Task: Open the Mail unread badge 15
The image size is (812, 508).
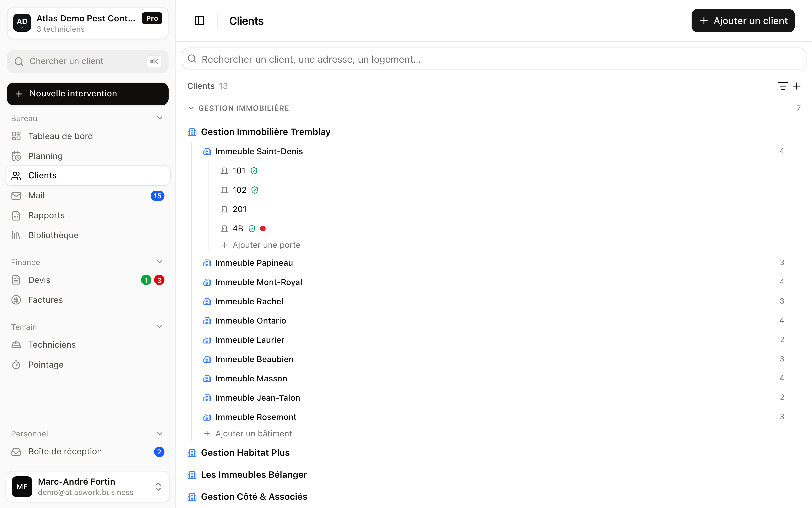Action: pos(158,196)
